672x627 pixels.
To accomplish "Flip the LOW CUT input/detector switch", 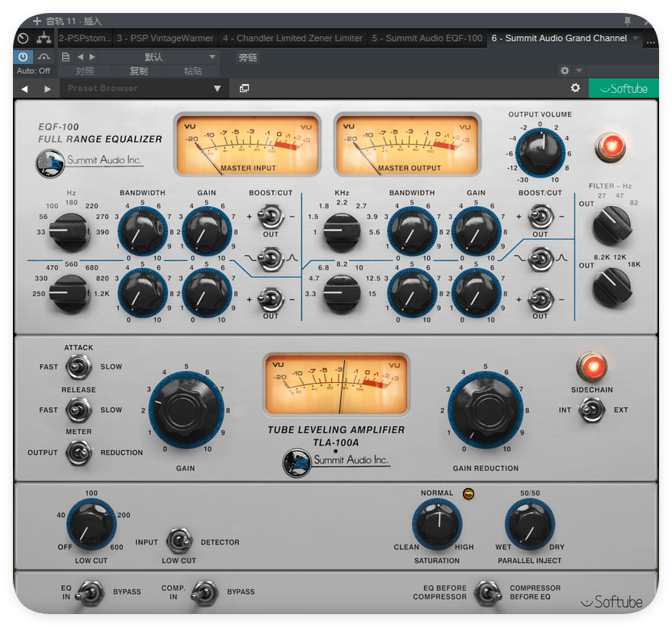I will tap(179, 541).
